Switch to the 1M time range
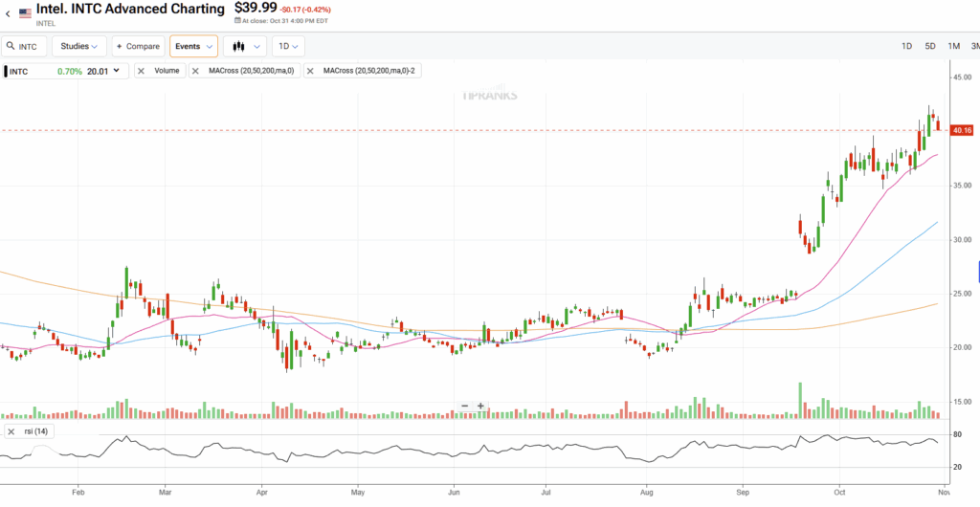The height and width of the screenshot is (507, 980). (953, 46)
